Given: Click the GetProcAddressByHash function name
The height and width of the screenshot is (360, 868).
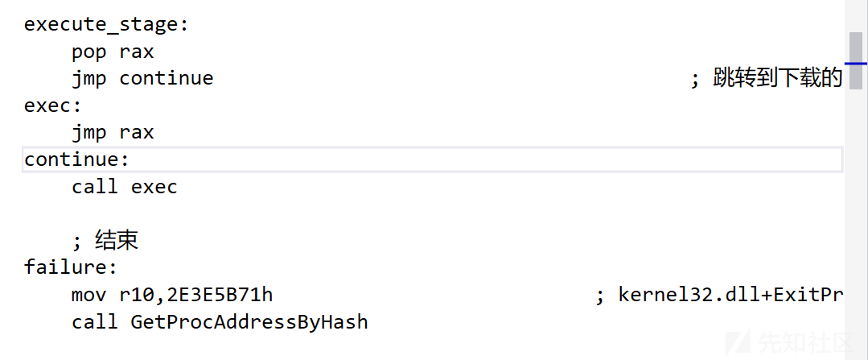Looking at the screenshot, I should coord(249,322).
